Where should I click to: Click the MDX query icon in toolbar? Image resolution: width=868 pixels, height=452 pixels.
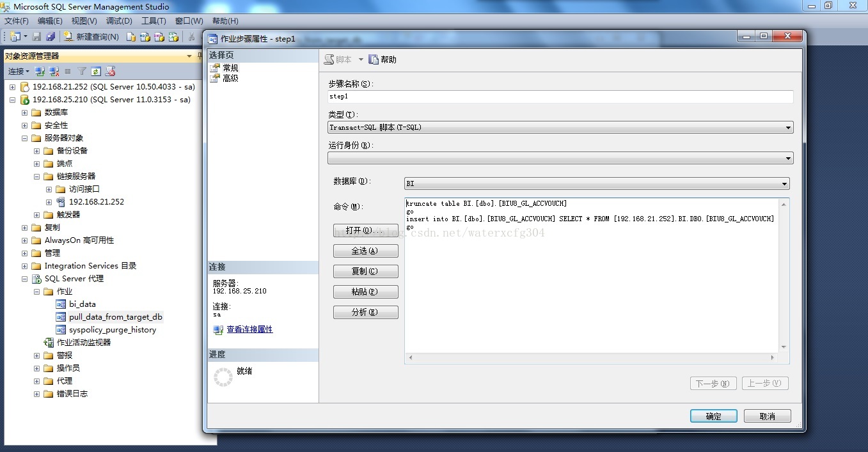coord(145,36)
